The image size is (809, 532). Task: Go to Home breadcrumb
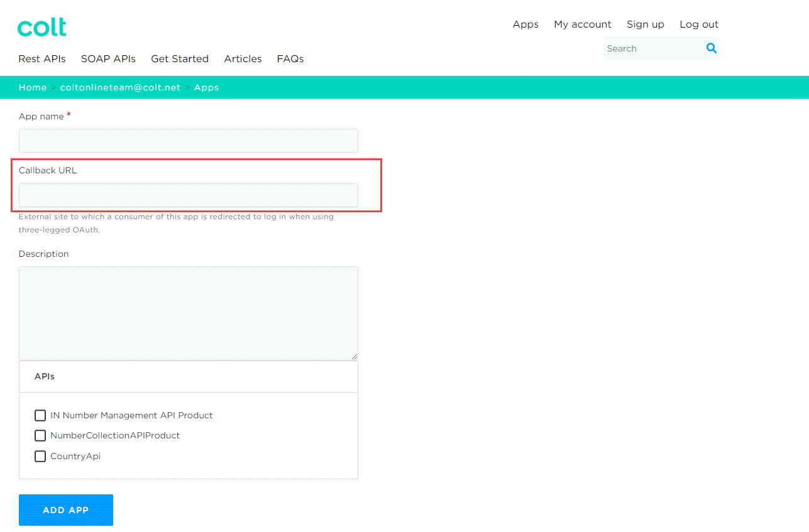(x=33, y=87)
